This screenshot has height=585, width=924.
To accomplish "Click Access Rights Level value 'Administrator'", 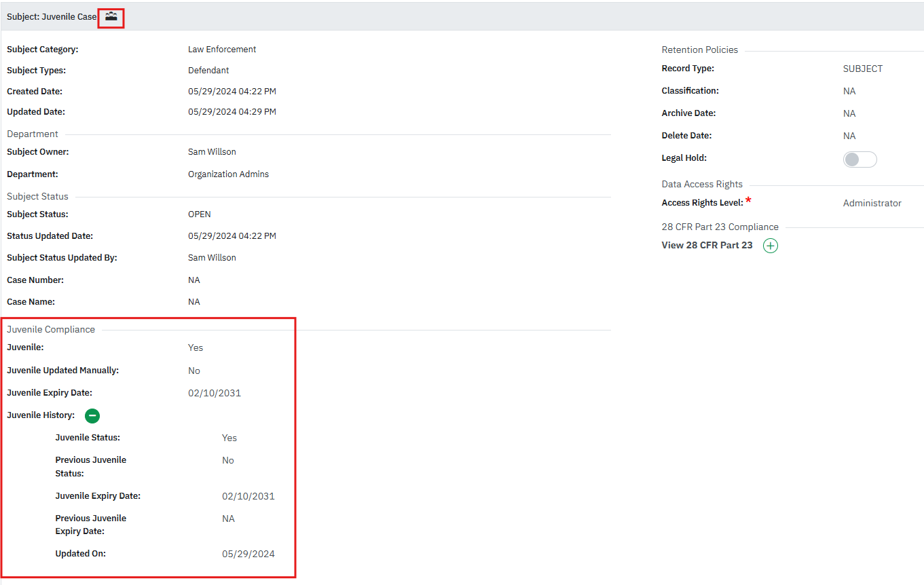I will (x=872, y=203).
